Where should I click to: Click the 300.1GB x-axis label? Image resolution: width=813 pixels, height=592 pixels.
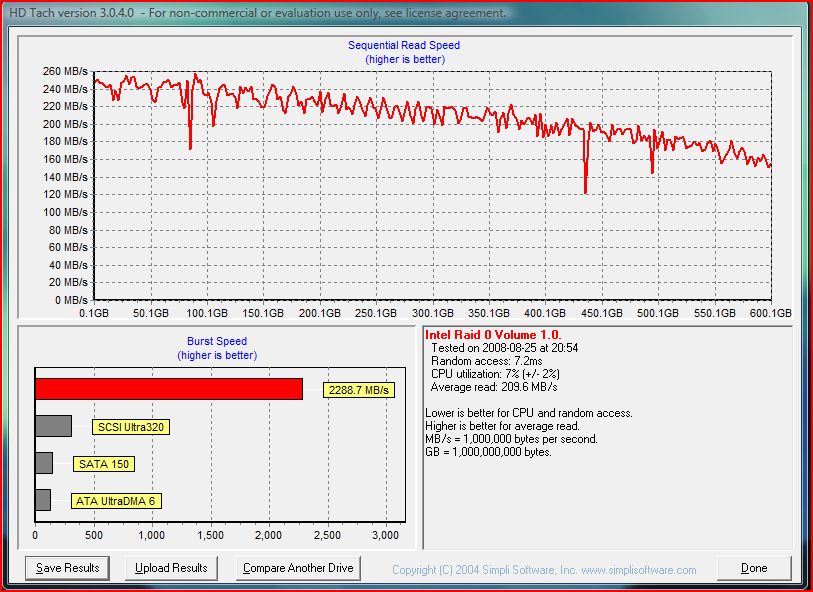pos(433,313)
